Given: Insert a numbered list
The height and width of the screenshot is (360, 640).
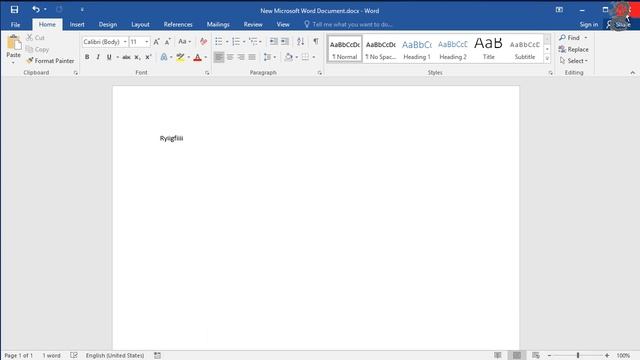Looking at the screenshot, I should tap(236, 41).
